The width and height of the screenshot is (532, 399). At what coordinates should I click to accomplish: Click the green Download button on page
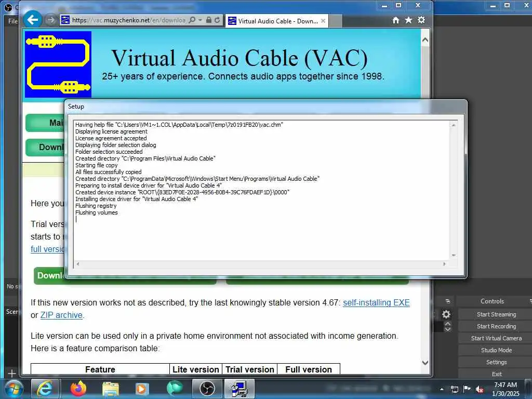pos(49,275)
